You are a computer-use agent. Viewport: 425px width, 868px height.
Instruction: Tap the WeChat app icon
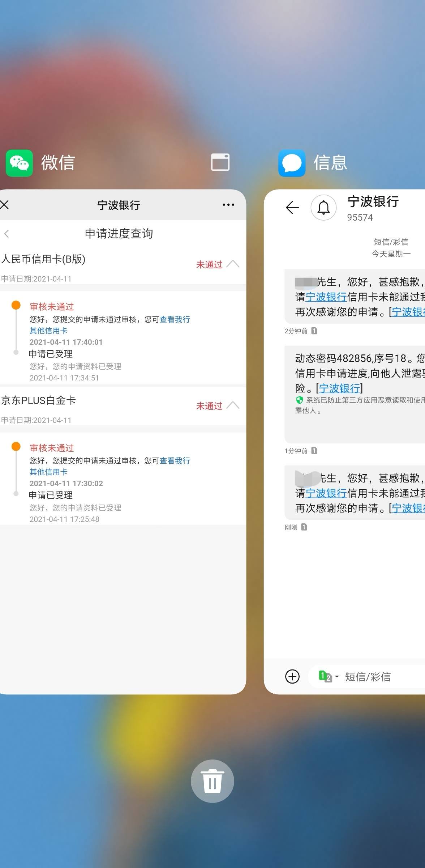[x=19, y=163]
